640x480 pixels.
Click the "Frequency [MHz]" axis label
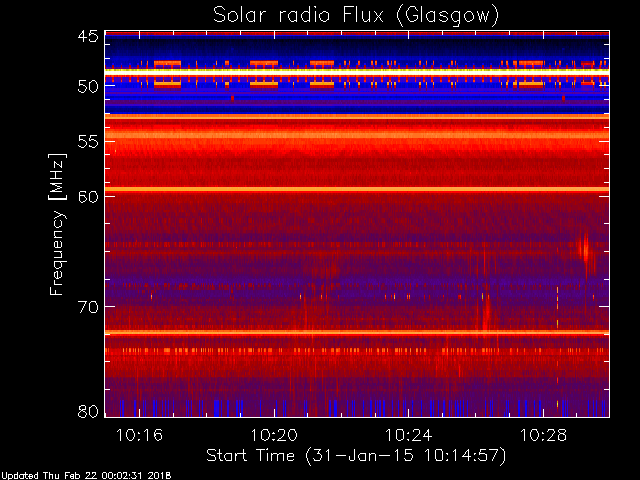[x=57, y=224]
